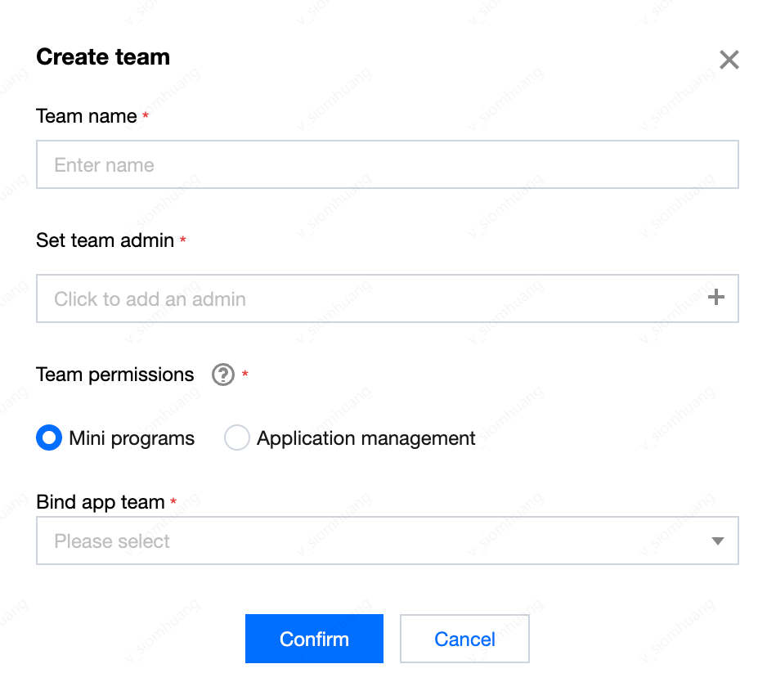The image size is (776, 700).
Task: Click the 'Application management' option label text
Action: 366,438
